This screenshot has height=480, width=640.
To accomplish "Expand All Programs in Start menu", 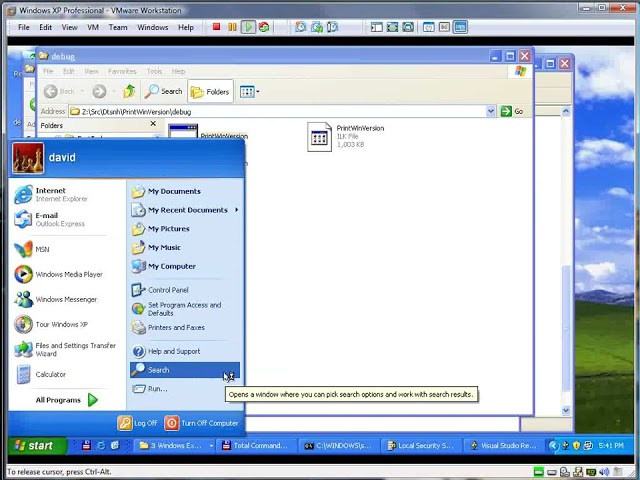I will (67, 400).
